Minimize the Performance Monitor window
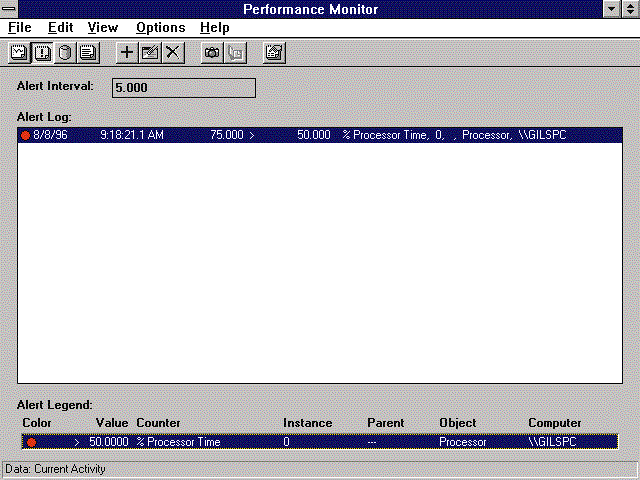The image size is (640, 480). pos(611,9)
